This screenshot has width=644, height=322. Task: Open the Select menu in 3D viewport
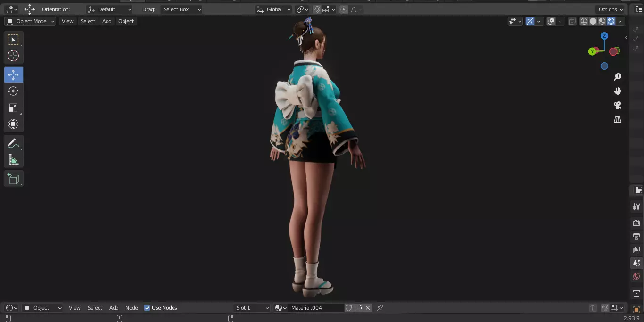pos(88,21)
